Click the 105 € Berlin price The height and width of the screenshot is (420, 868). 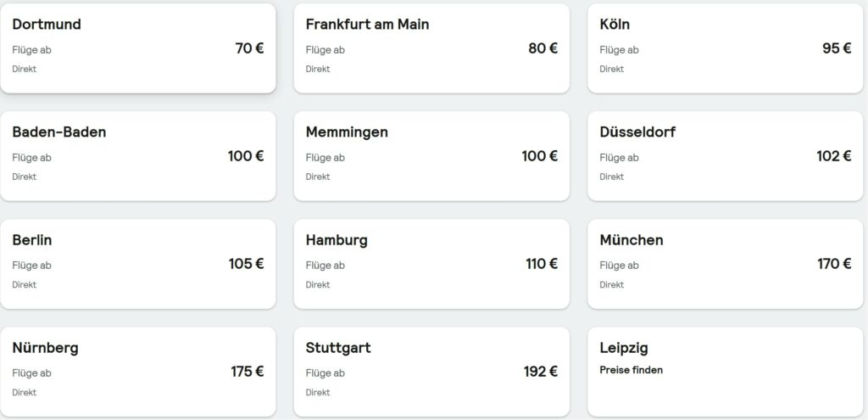pos(247,264)
